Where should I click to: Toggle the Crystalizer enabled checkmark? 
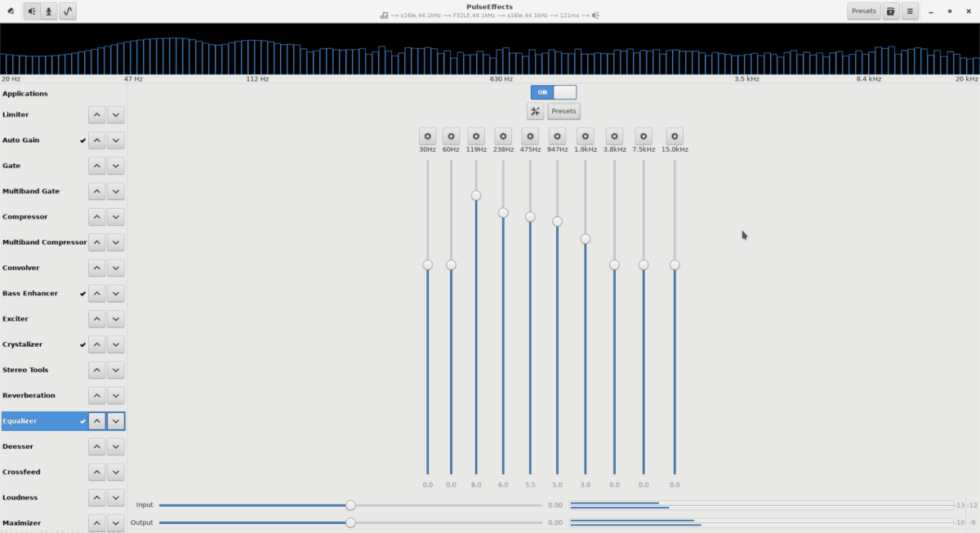pos(82,344)
